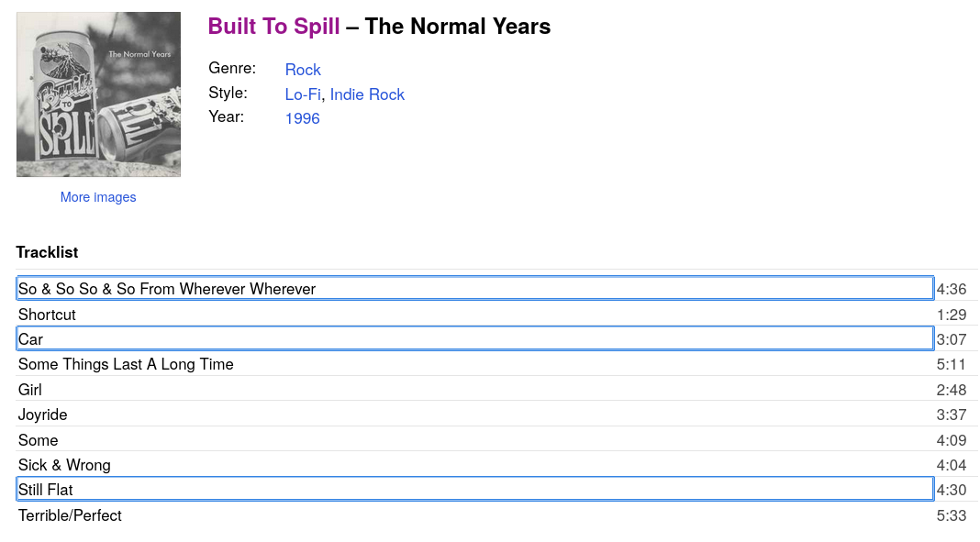Click the Joyride track title
Image resolution: width=980 pixels, height=542 pixels.
42,415
